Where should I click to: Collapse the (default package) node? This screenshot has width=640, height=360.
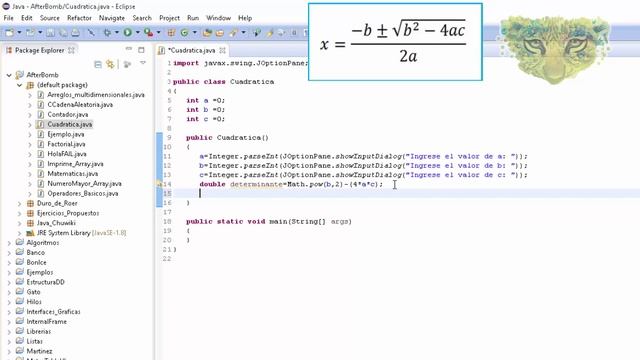pyautogui.click(x=19, y=85)
